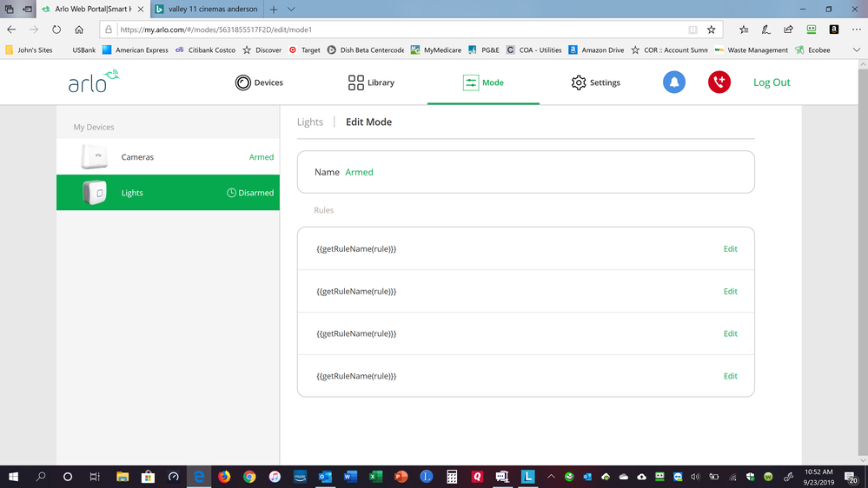Open American Express bookmark

(136, 49)
